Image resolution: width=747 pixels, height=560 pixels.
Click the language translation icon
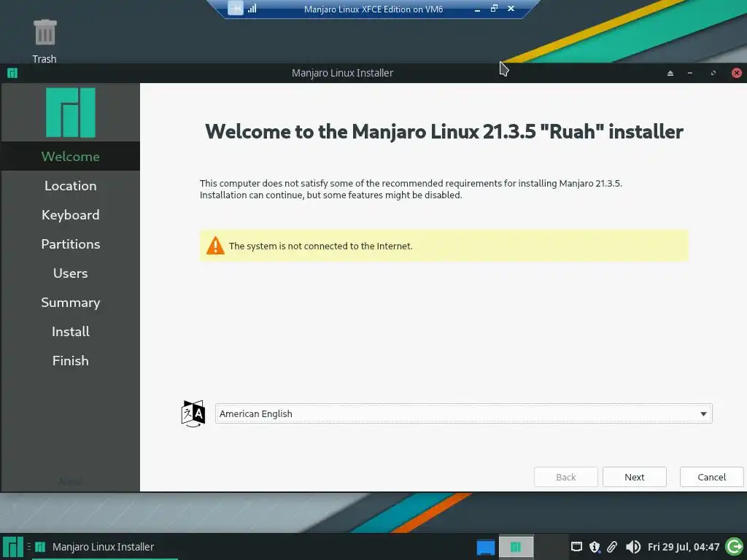[193, 413]
